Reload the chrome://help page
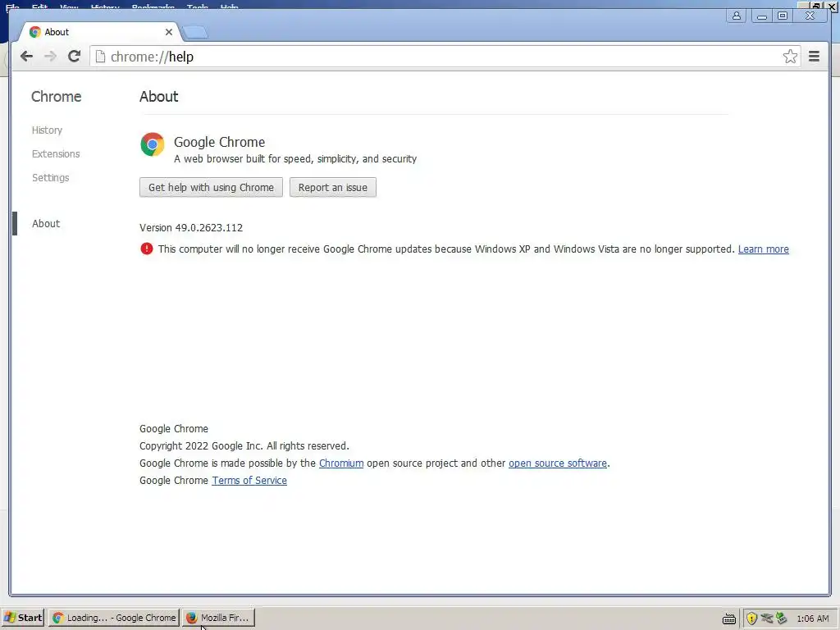 [x=75, y=57]
